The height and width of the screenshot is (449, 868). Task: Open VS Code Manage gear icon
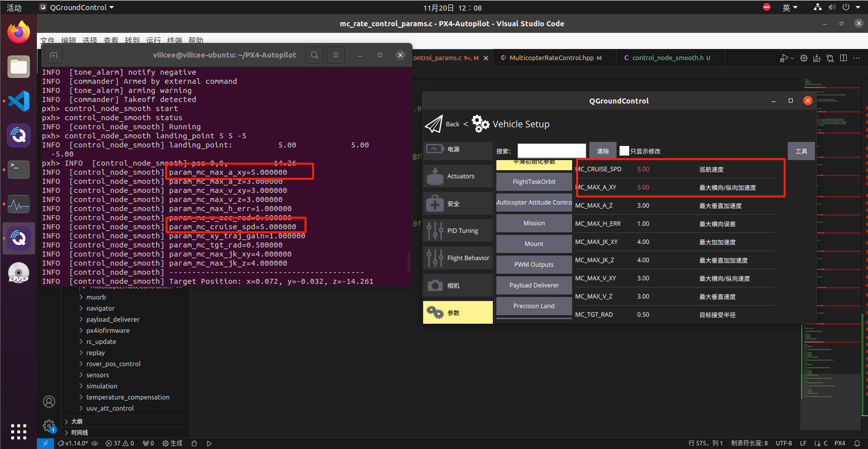49,426
